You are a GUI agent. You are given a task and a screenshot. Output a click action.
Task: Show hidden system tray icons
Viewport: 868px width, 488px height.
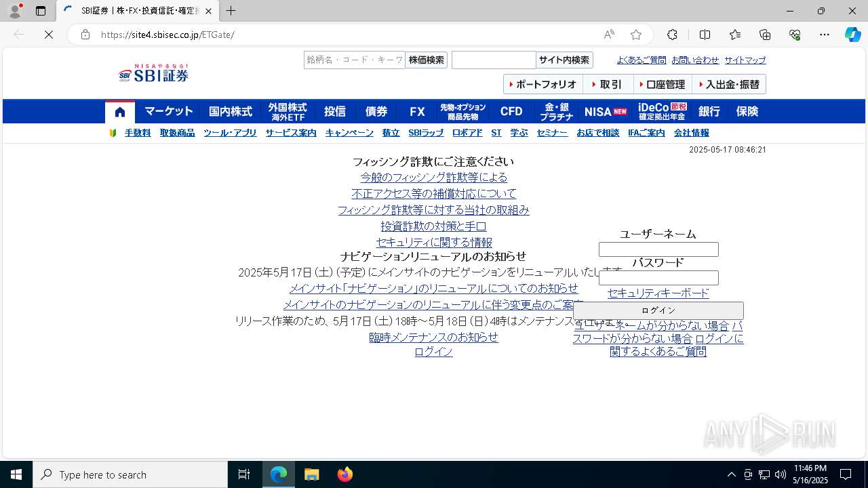click(731, 474)
